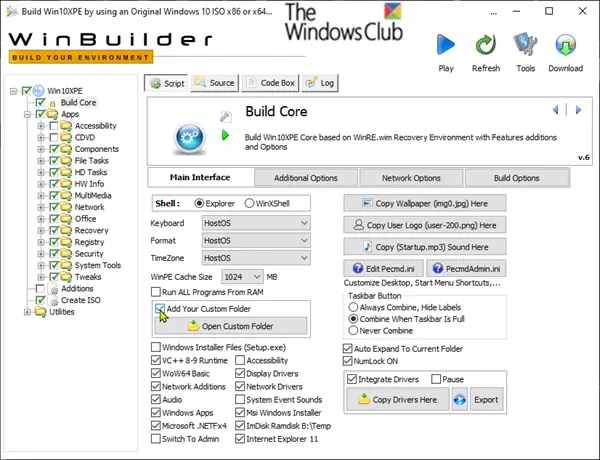Click Copy (Startup.mp3) Sound Here button
This screenshot has height=460, width=600.
(425, 247)
